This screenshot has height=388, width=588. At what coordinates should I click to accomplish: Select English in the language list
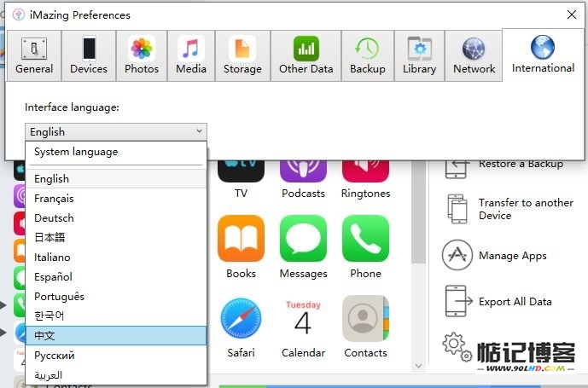116,179
